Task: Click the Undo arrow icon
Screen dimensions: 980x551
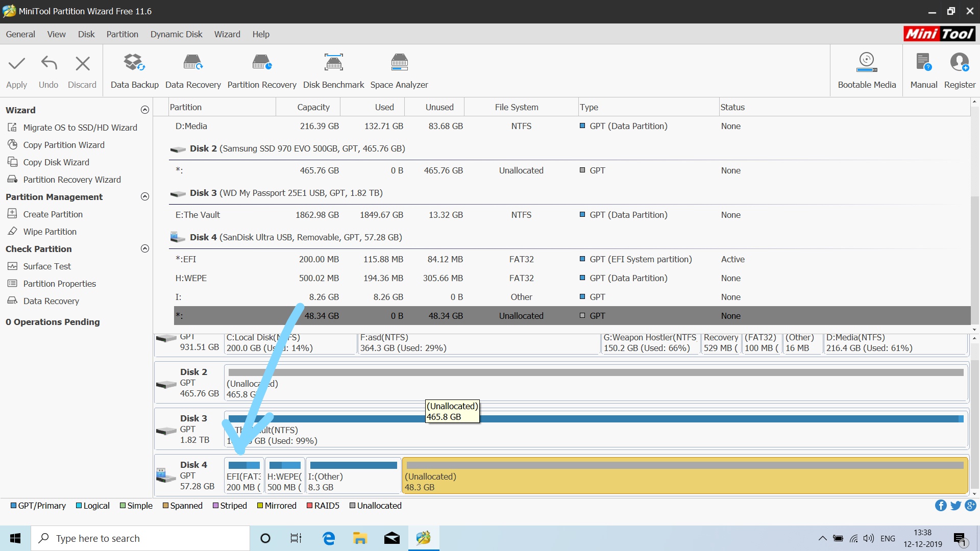Action: click(x=49, y=63)
